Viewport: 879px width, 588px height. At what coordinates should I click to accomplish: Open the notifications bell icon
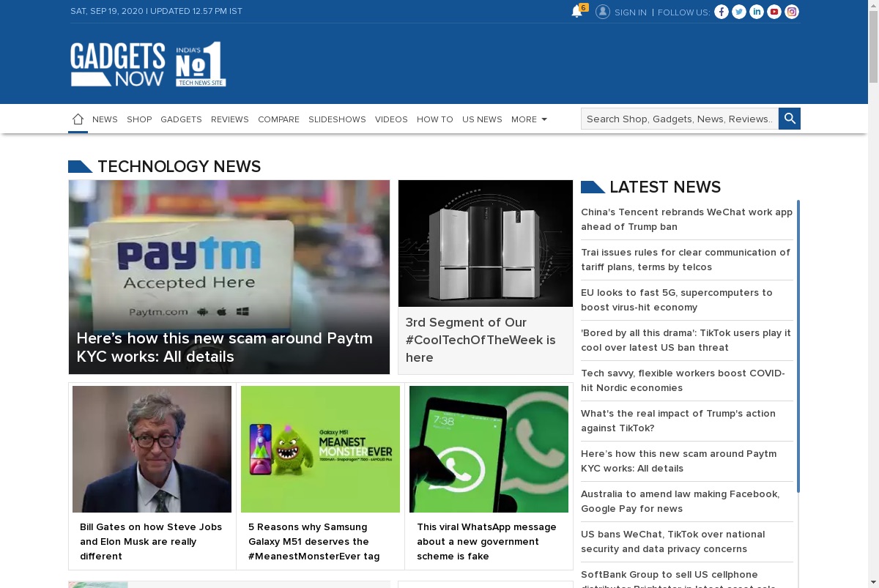coord(577,12)
